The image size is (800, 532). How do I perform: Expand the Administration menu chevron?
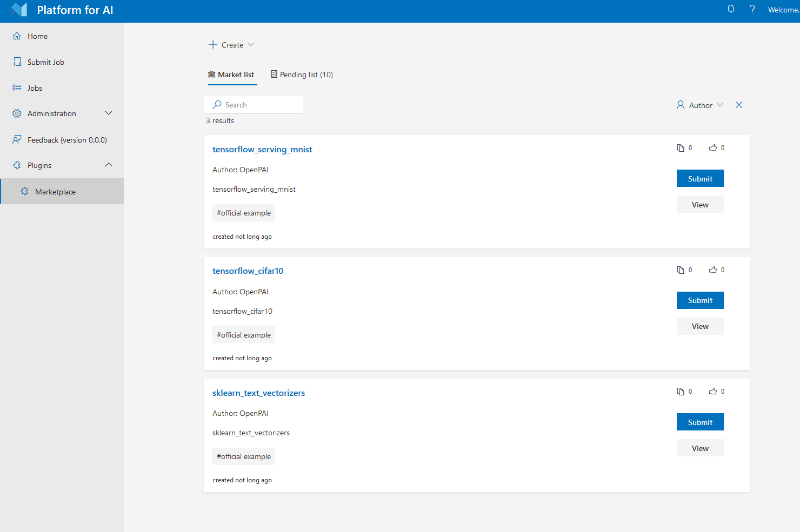click(109, 113)
